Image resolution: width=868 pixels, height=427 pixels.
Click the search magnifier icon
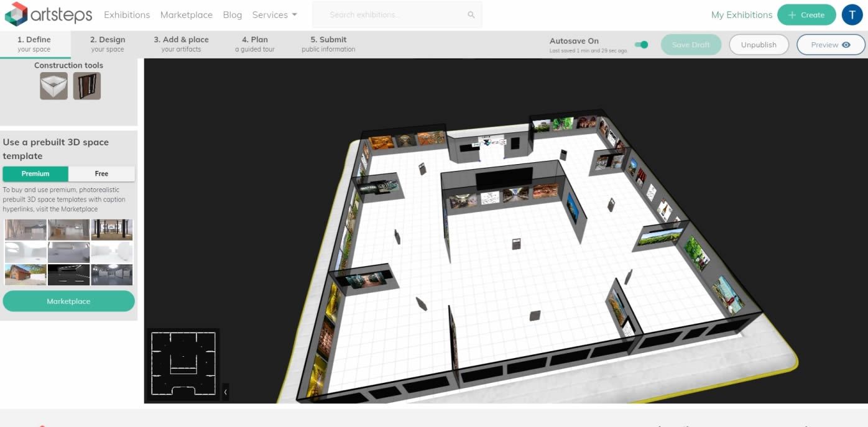coord(471,15)
